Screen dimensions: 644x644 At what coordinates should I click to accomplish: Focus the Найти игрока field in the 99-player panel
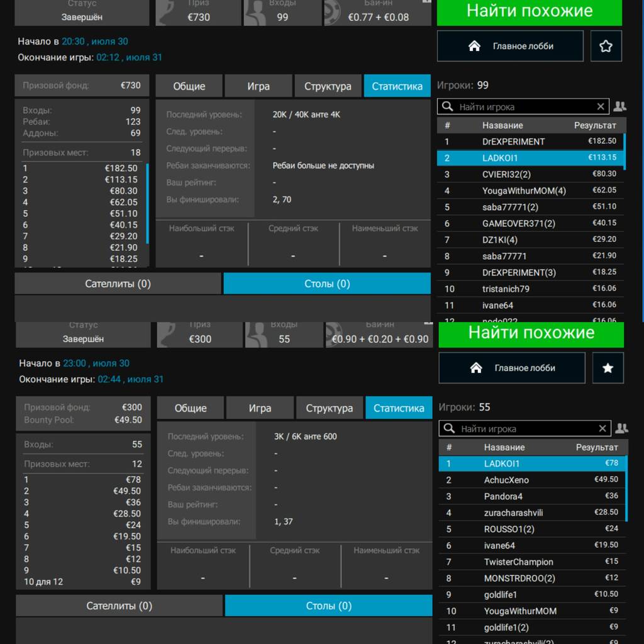[523, 107]
